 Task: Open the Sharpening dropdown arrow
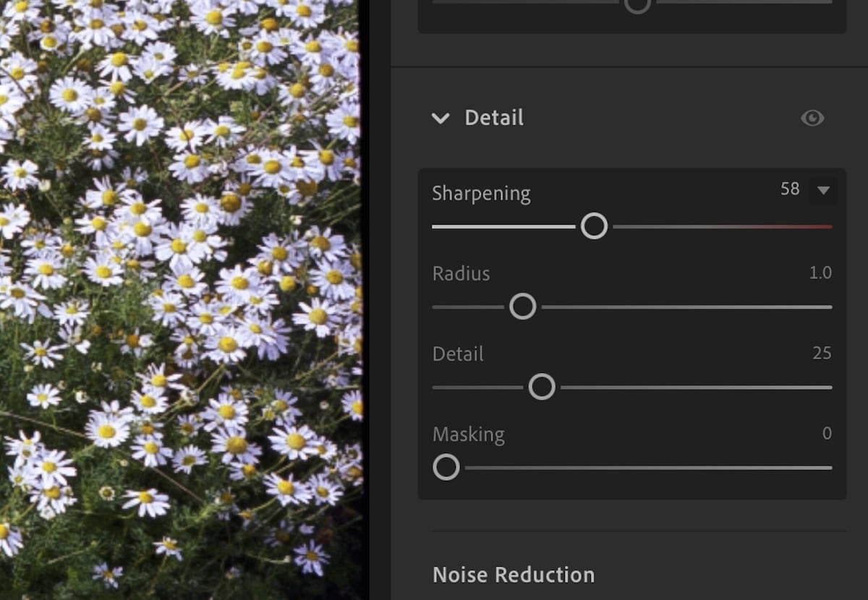[823, 190]
